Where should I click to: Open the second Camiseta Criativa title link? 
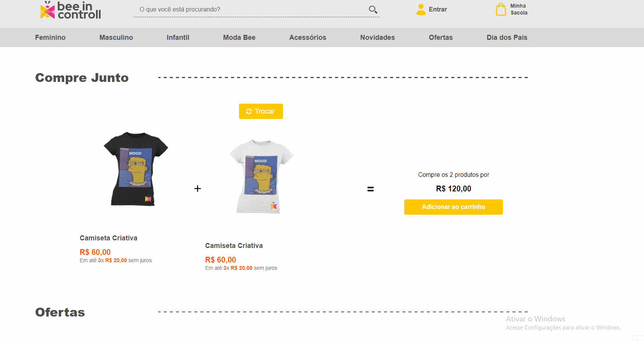(234, 246)
